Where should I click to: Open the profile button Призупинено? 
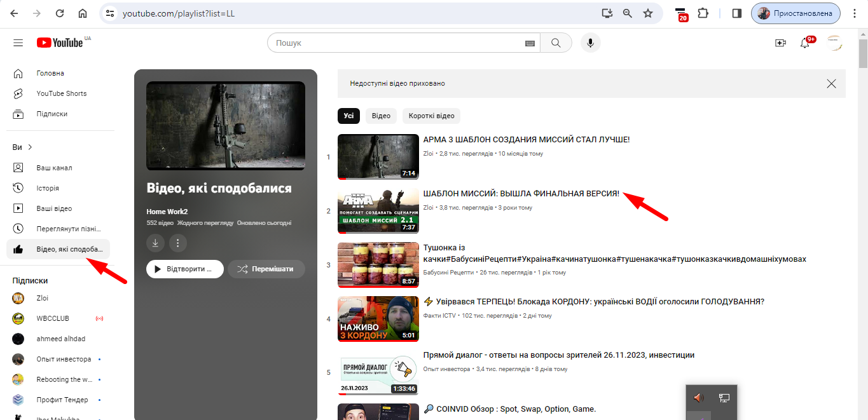(796, 13)
